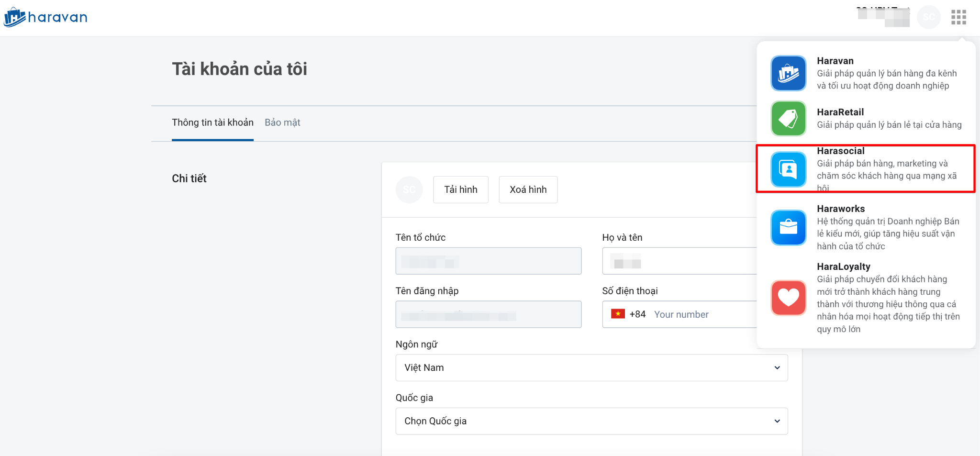The image size is (980, 456).
Task: Open the app switcher grid icon
Action: coord(958,17)
